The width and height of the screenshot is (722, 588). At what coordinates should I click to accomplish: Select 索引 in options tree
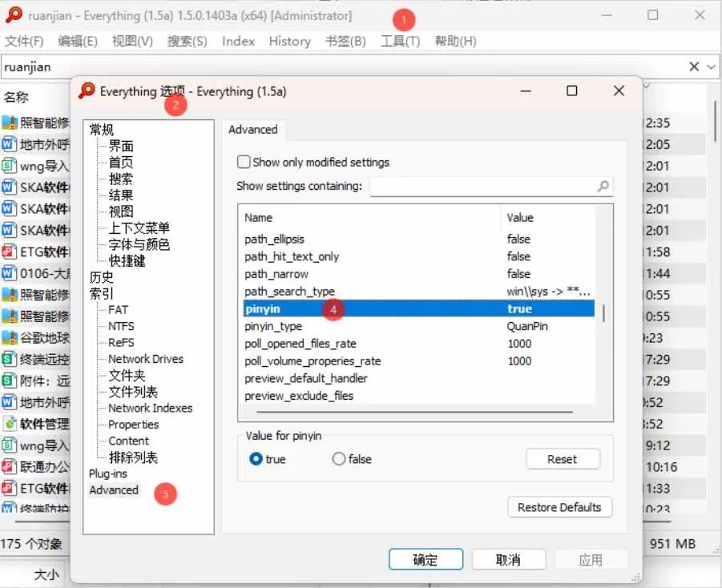coord(101,293)
